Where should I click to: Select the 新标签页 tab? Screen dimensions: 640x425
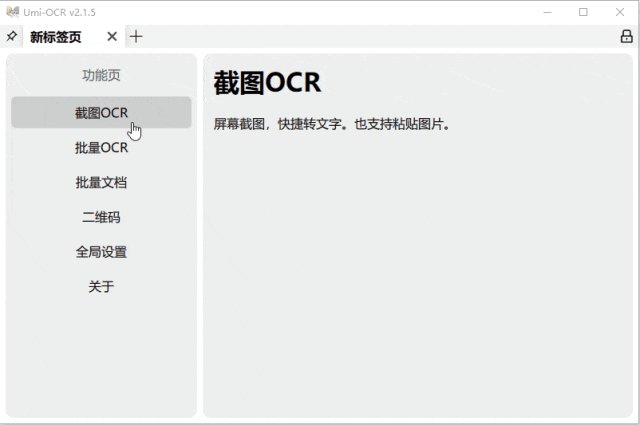pos(74,37)
